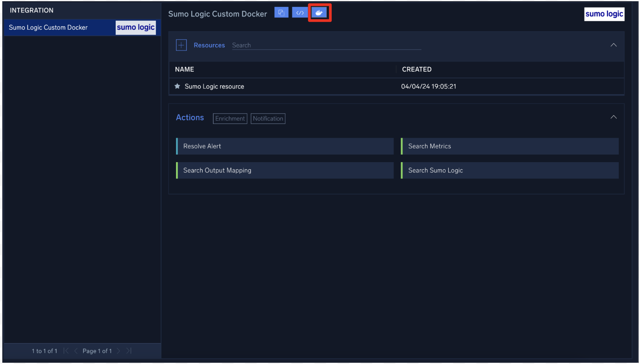639x364 pixels.
Task: Click the next page chevron
Action: [119, 351]
